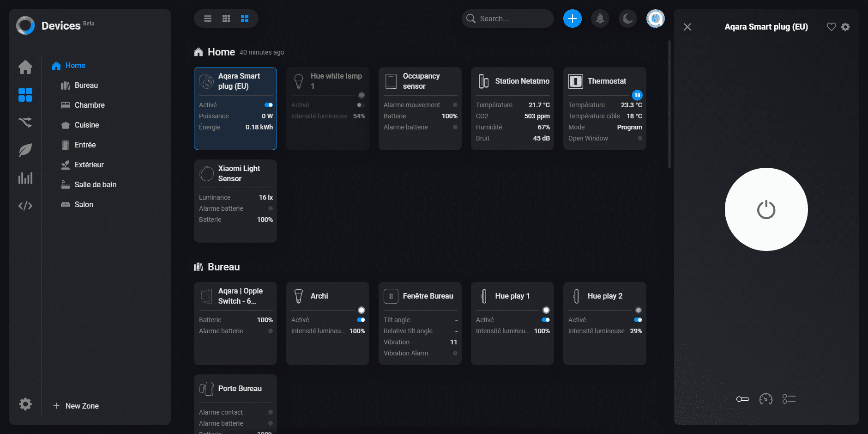Viewport: 868px width, 434px height.
Task: Open Fenêtre Bureau device card
Action: (x=420, y=324)
